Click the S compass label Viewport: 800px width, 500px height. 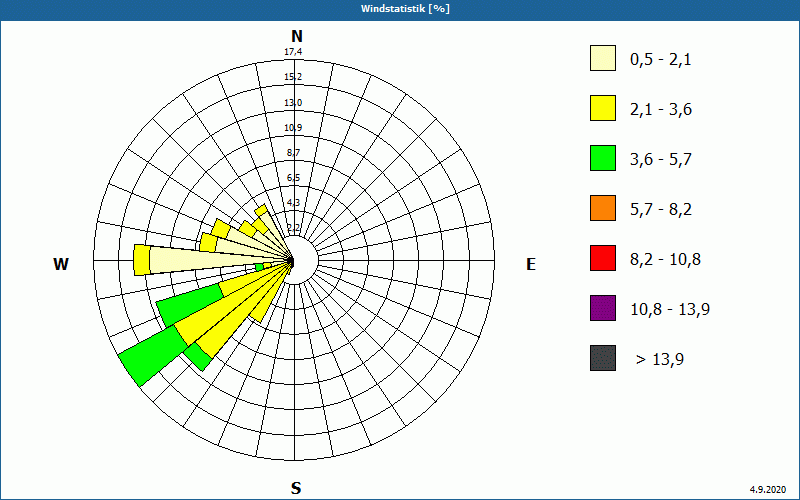pos(296,488)
